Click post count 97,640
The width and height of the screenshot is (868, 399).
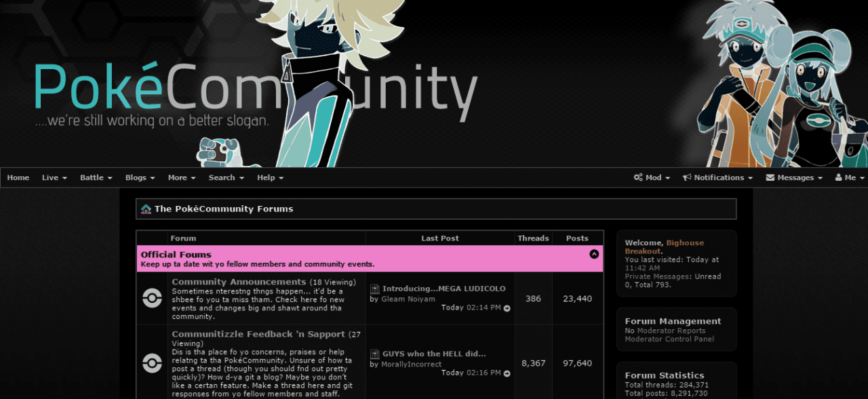[577, 364]
